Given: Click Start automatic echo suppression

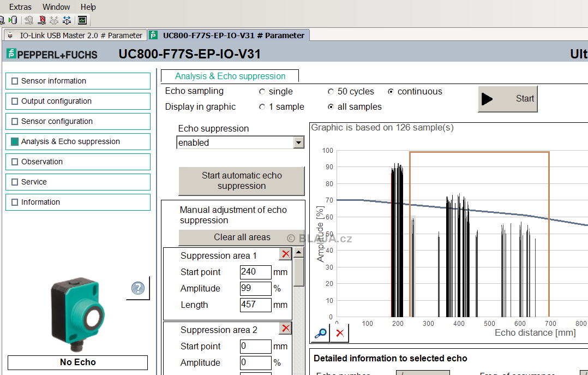Looking at the screenshot, I should pos(242,181).
